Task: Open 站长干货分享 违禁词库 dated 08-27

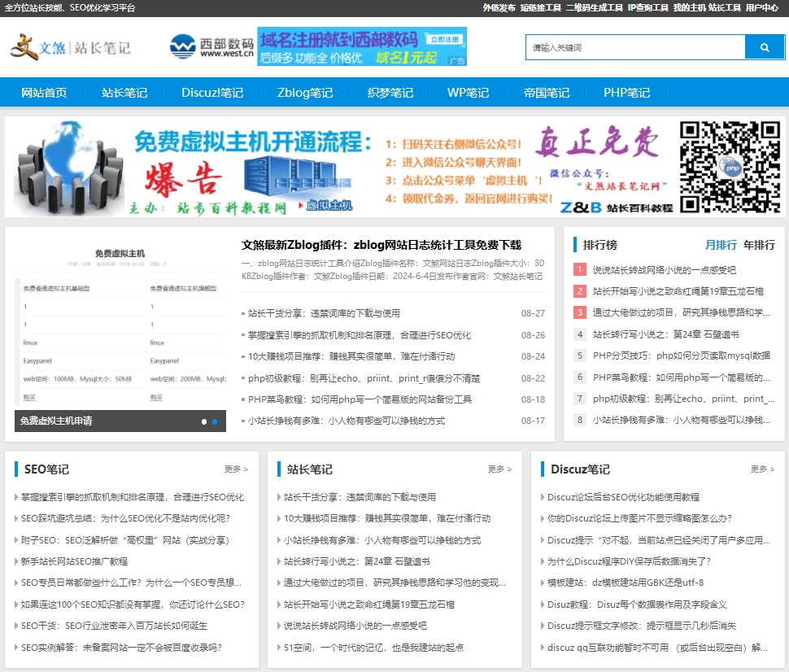Action: [x=324, y=313]
